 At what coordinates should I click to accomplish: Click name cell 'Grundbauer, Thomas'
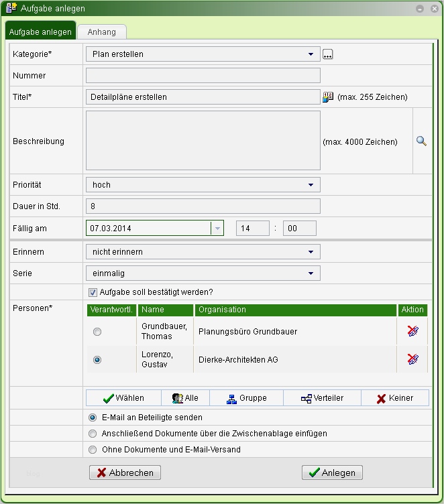pyautogui.click(x=164, y=331)
